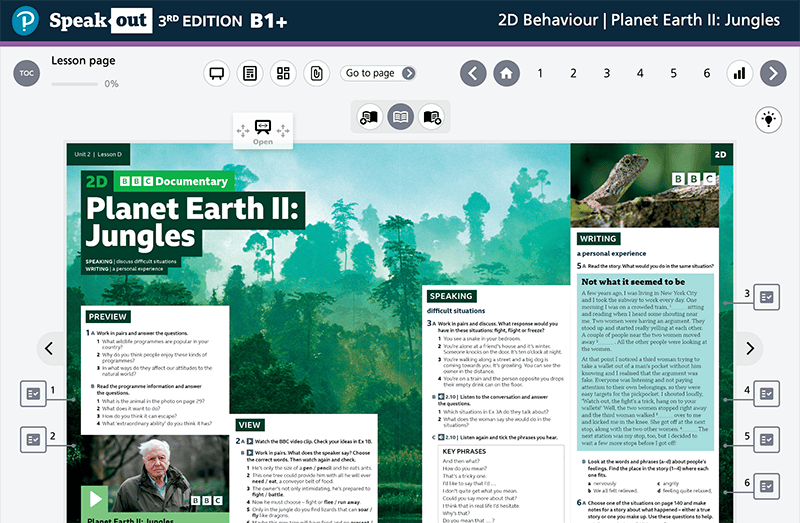Jump to page 5

click(x=673, y=73)
